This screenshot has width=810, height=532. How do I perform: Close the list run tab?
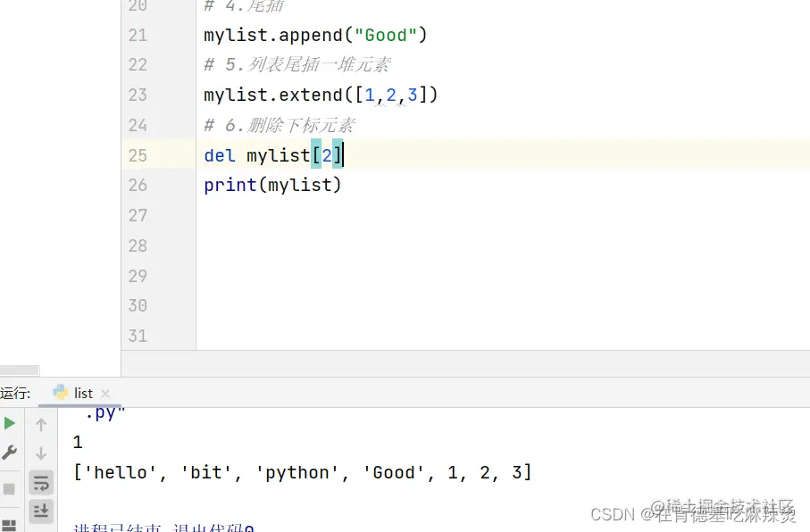click(105, 395)
